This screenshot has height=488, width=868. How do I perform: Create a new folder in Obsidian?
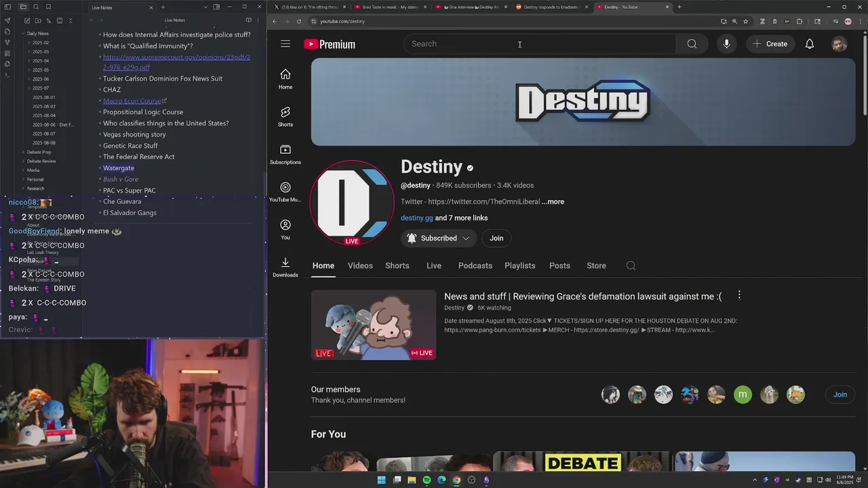37,21
